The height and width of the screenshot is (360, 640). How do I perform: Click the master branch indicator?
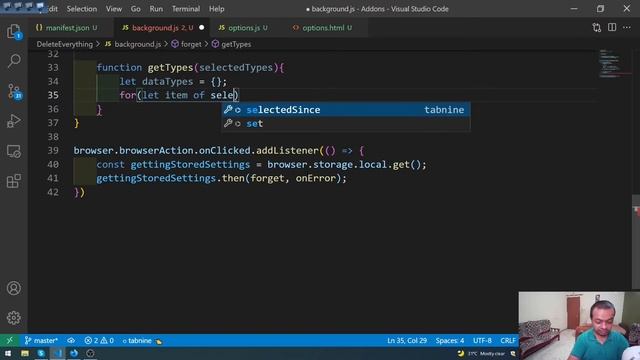[41, 340]
